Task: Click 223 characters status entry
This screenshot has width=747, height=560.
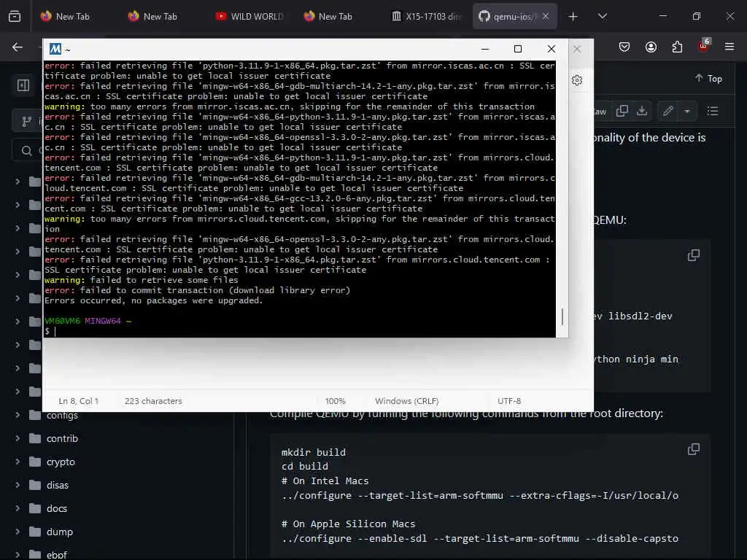Action: point(153,401)
